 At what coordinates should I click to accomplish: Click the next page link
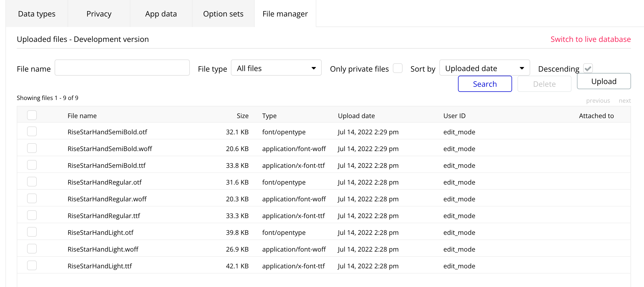pos(625,101)
